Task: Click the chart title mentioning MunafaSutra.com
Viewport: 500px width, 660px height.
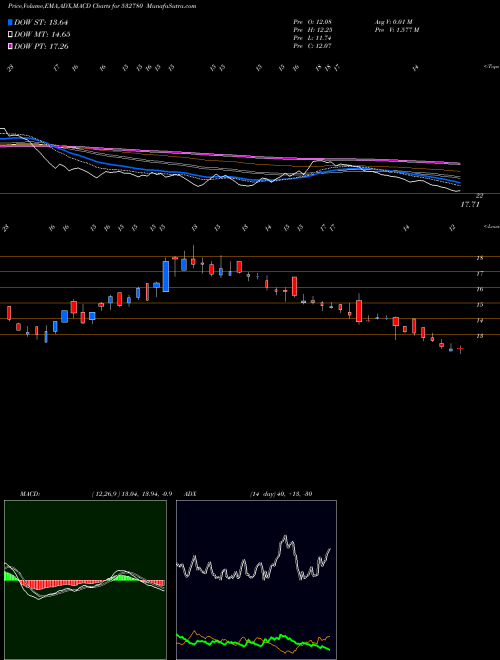Action: 102,6
